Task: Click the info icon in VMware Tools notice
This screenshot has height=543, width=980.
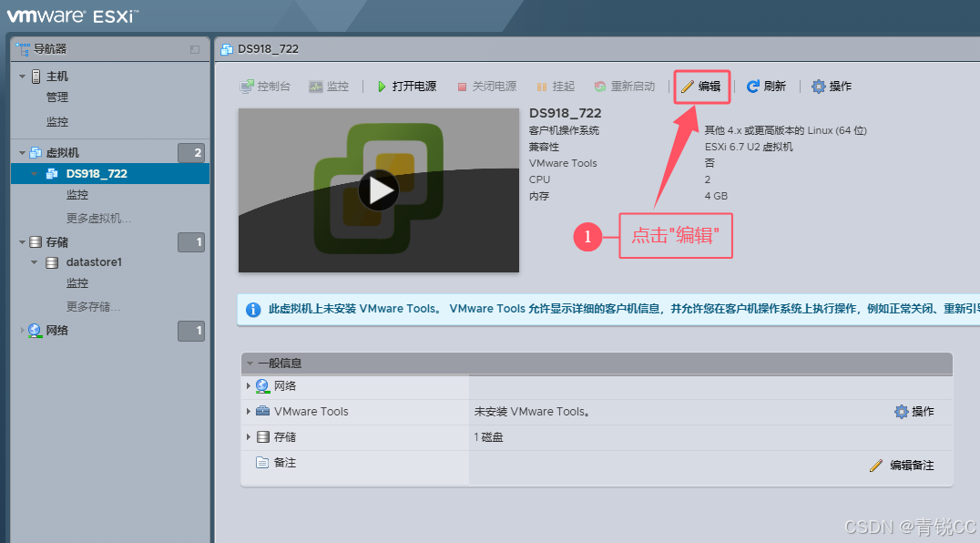Action: (x=253, y=309)
